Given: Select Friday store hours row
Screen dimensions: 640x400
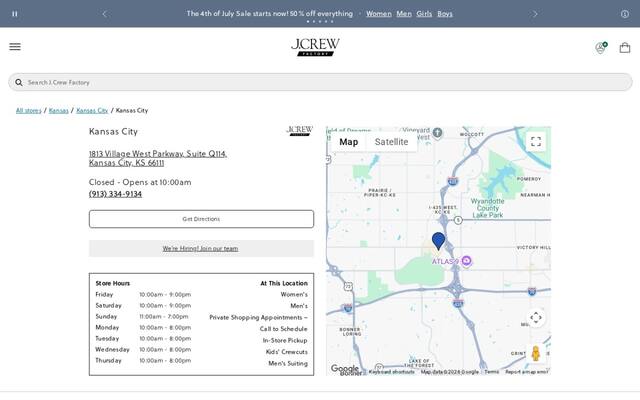Looking at the screenshot, I should click(143, 295).
